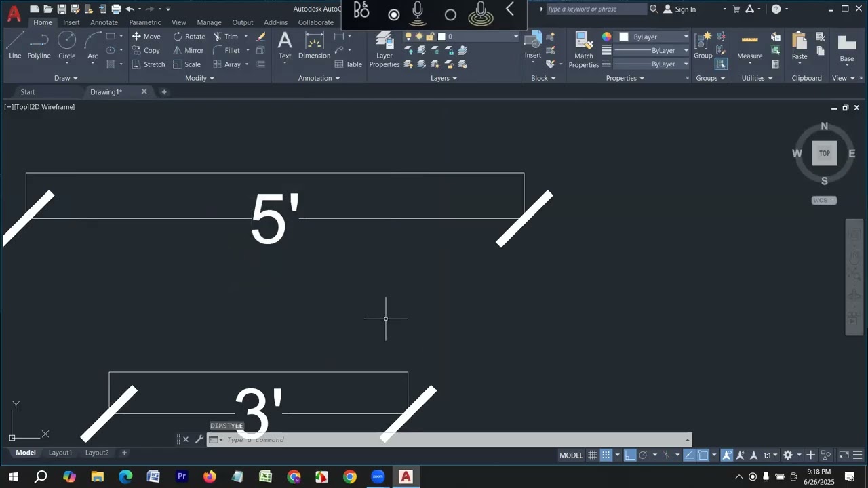Click Match Properties tool
Image resolution: width=868 pixels, height=488 pixels.
pyautogui.click(x=583, y=50)
